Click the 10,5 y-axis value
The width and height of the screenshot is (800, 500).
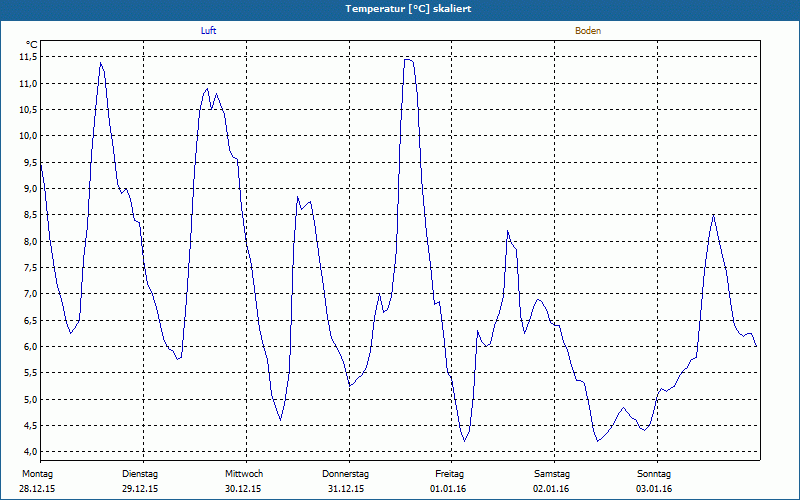coord(28,109)
